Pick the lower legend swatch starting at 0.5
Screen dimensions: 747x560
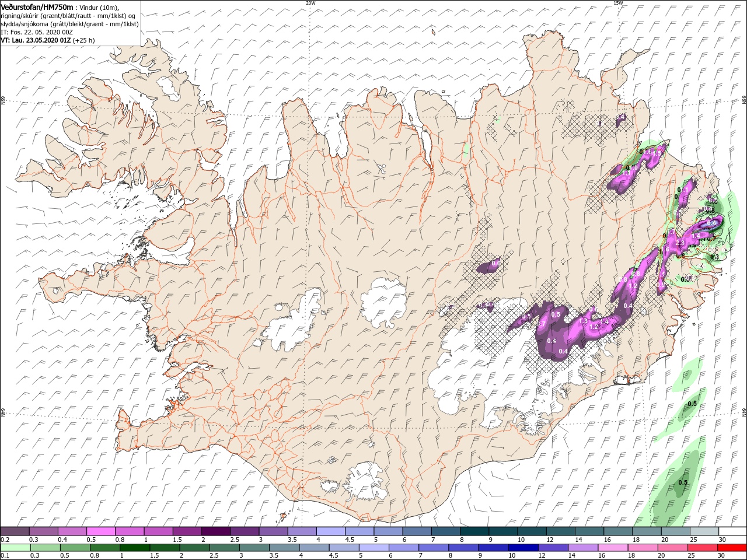75,548
